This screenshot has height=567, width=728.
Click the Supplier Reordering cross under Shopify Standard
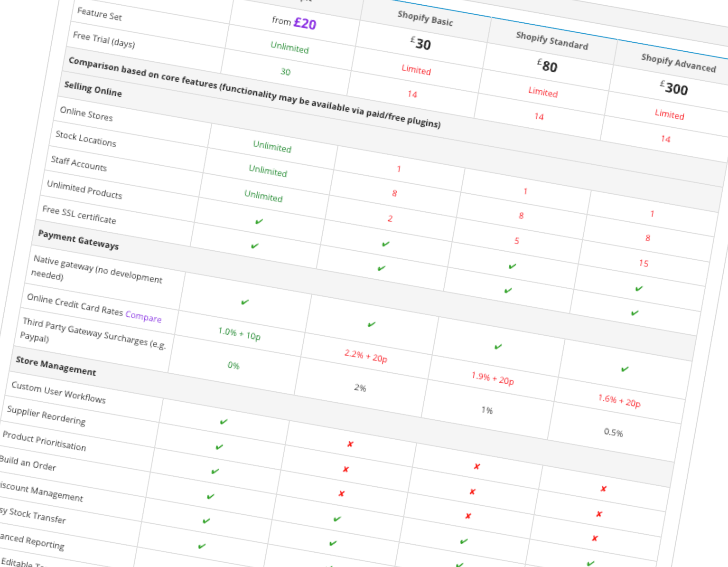[x=472, y=491]
